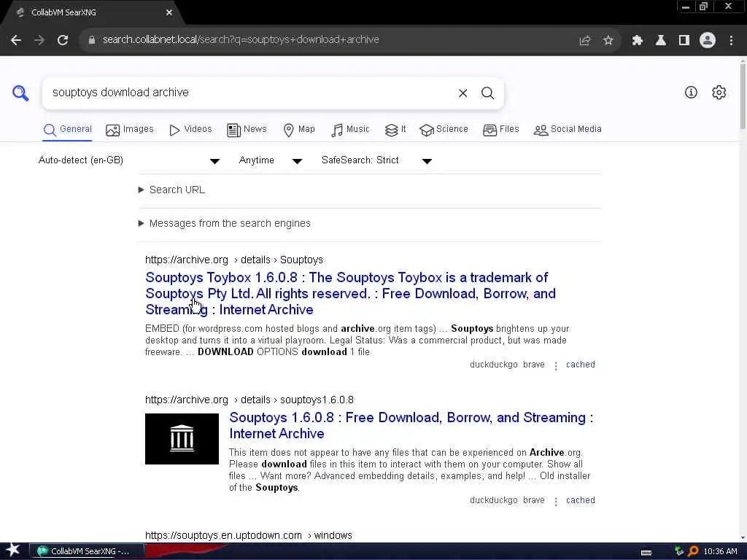Image resolution: width=747 pixels, height=560 pixels.
Task: Click the lock icon in address bar
Action: tap(92, 40)
